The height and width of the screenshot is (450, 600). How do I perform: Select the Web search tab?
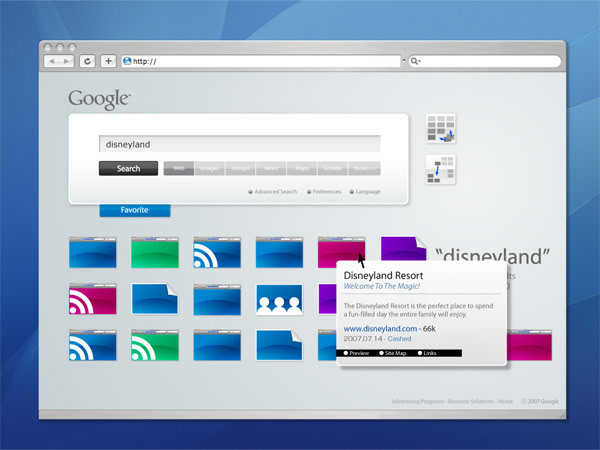tap(179, 168)
